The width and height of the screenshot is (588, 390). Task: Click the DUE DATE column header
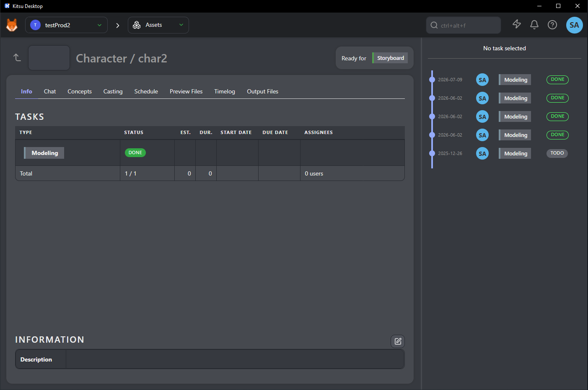[x=275, y=132]
